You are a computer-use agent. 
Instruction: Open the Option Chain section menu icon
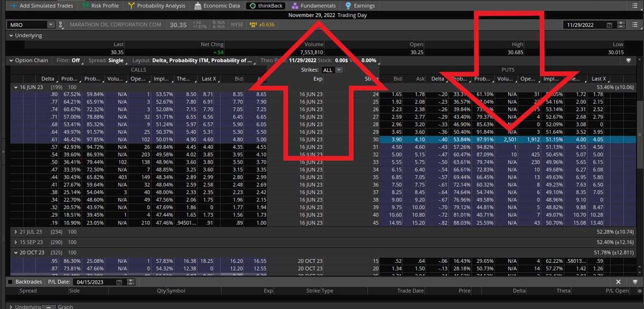(x=628, y=61)
